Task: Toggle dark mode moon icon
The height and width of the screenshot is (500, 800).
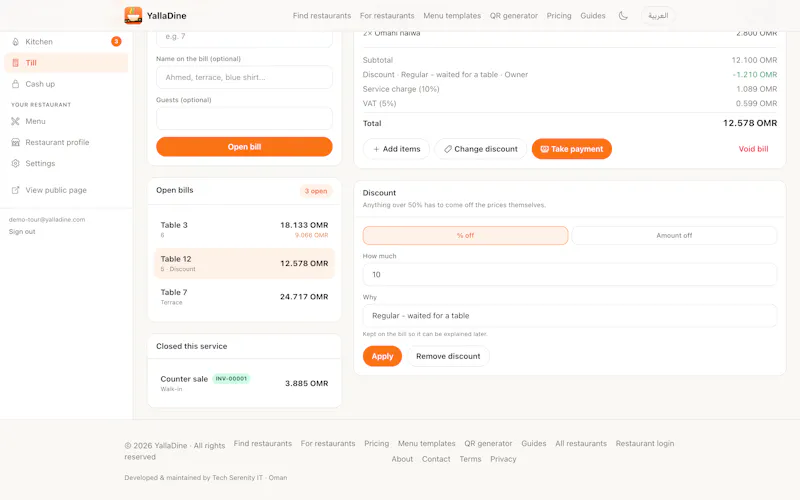Action: (623, 16)
